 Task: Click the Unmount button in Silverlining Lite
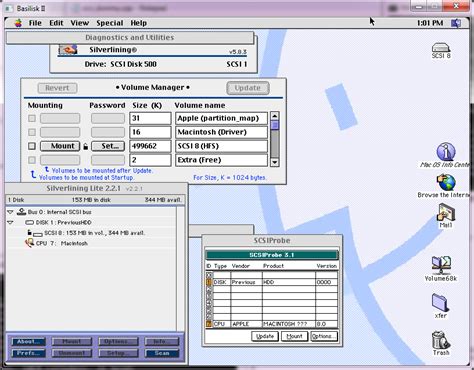pos(72,353)
